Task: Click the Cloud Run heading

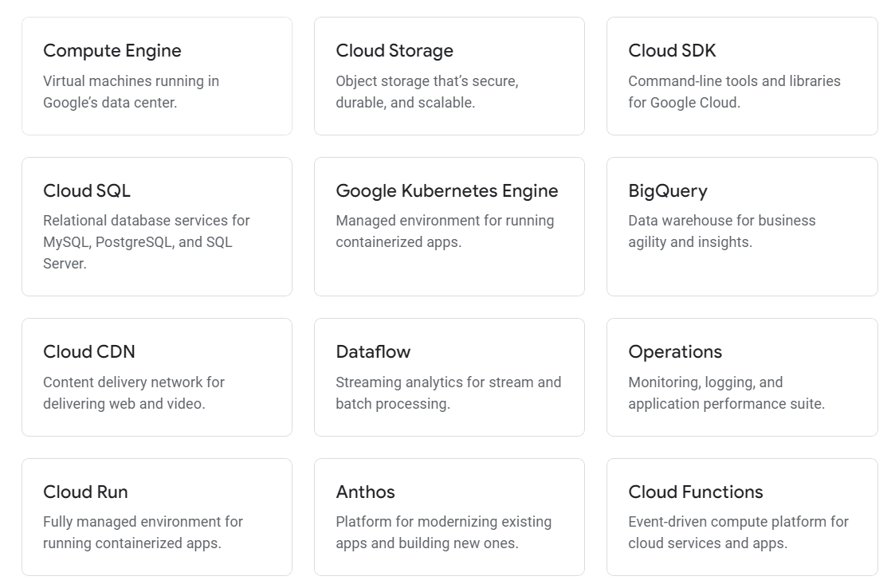Action: pyautogui.click(x=85, y=492)
